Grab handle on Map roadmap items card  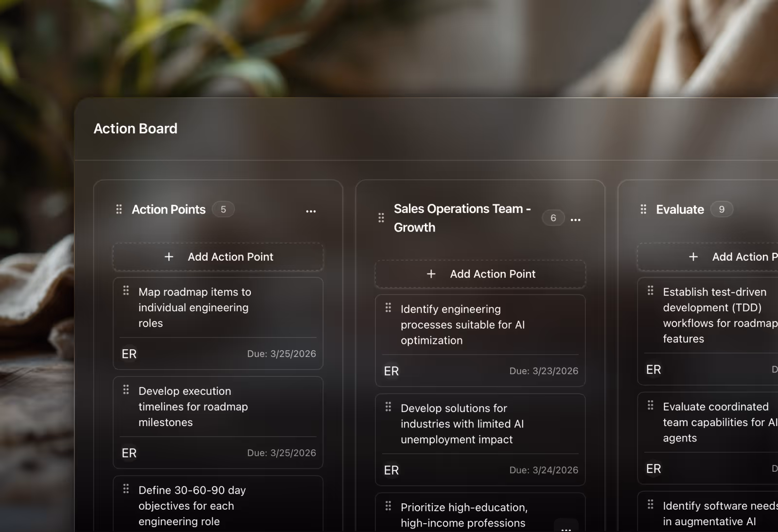point(126,290)
